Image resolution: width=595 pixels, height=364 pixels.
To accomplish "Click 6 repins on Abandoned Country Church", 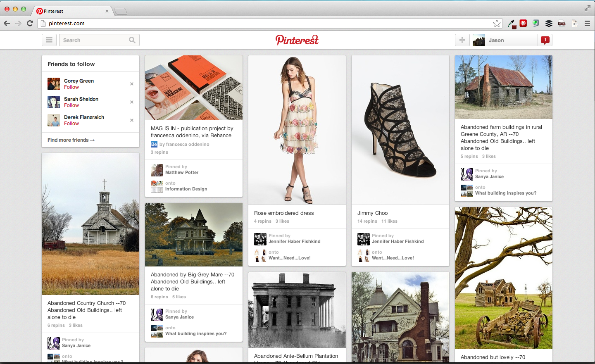I will click(x=56, y=326).
